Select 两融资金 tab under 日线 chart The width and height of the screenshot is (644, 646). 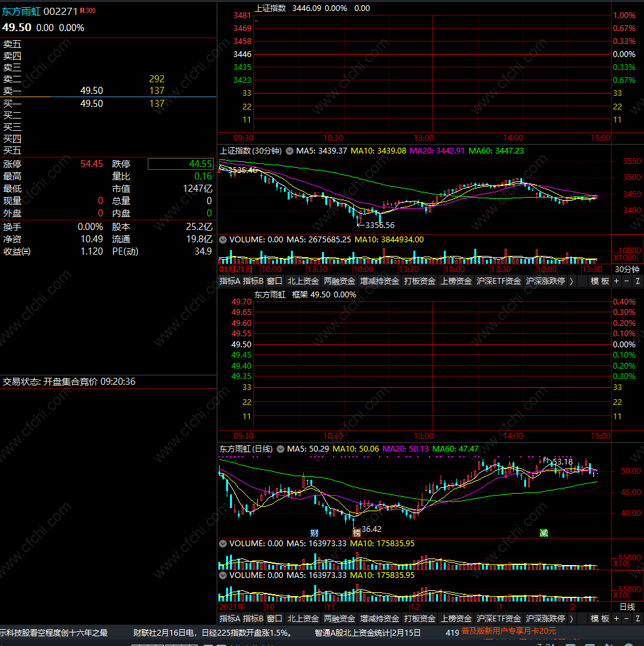pyautogui.click(x=339, y=619)
